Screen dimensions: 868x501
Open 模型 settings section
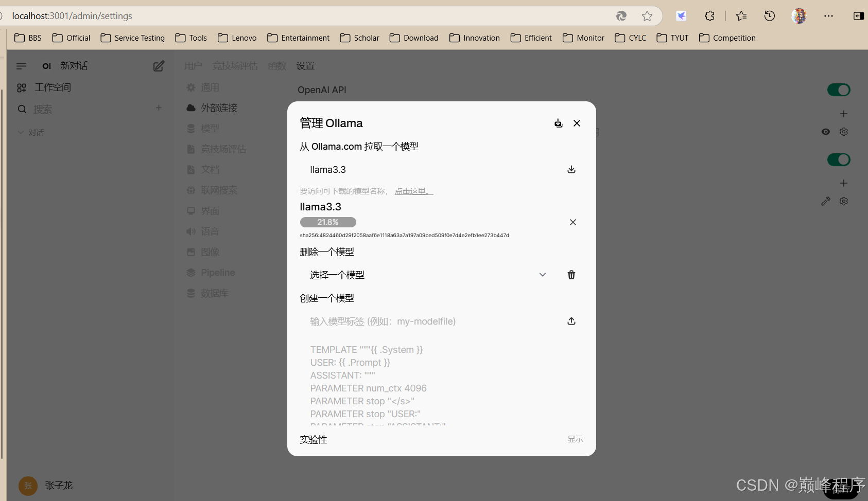pyautogui.click(x=203, y=129)
